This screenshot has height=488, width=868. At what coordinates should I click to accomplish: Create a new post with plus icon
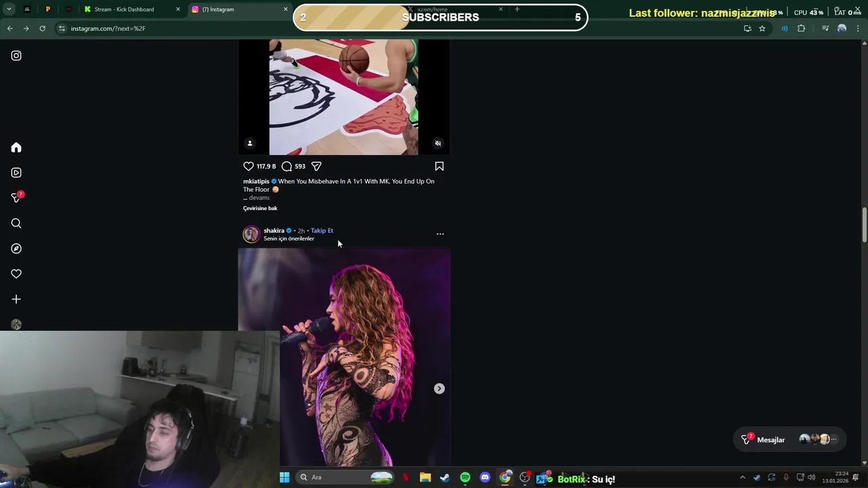[16, 299]
